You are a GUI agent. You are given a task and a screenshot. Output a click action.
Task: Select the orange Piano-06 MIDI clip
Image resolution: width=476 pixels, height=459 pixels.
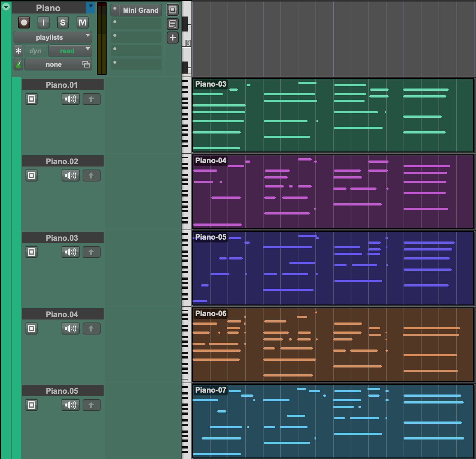click(333, 345)
